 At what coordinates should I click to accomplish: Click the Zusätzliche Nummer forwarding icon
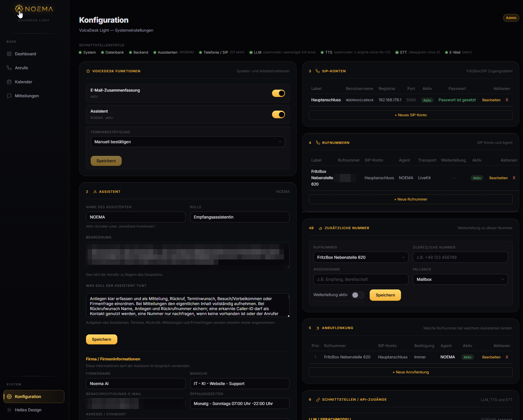320,228
